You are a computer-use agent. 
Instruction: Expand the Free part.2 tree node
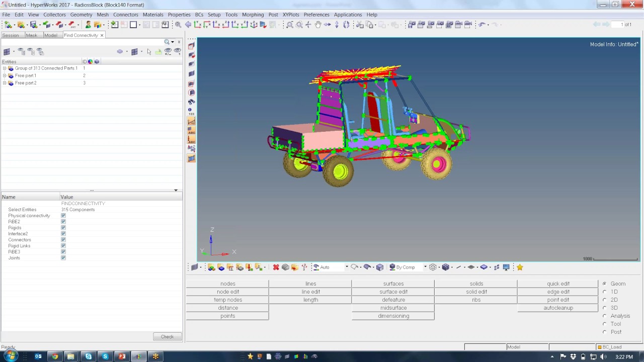click(5, 83)
